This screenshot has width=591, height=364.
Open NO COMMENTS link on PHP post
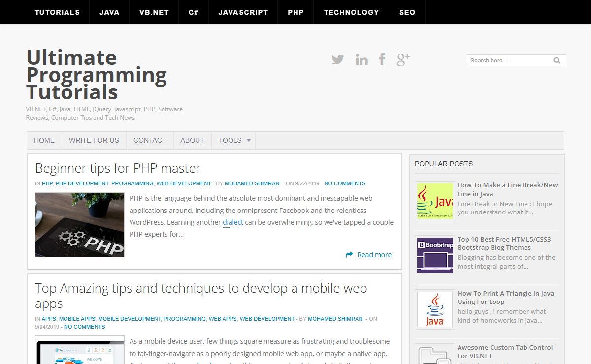[345, 183]
